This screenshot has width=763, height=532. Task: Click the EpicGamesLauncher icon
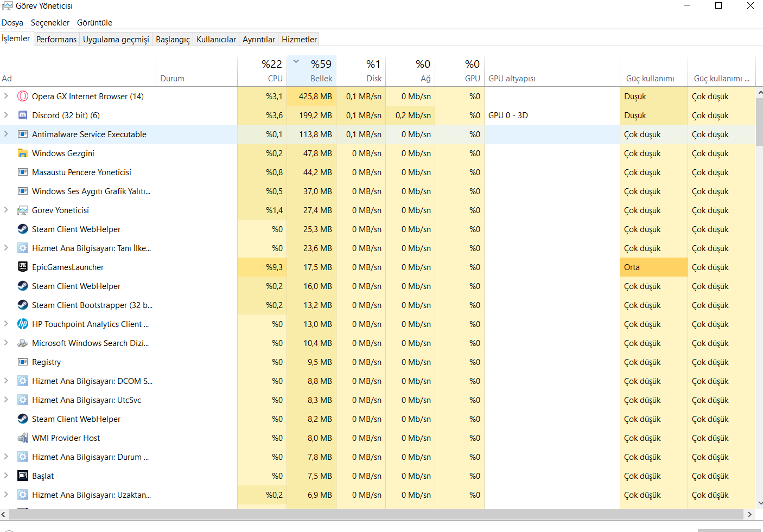(x=22, y=267)
